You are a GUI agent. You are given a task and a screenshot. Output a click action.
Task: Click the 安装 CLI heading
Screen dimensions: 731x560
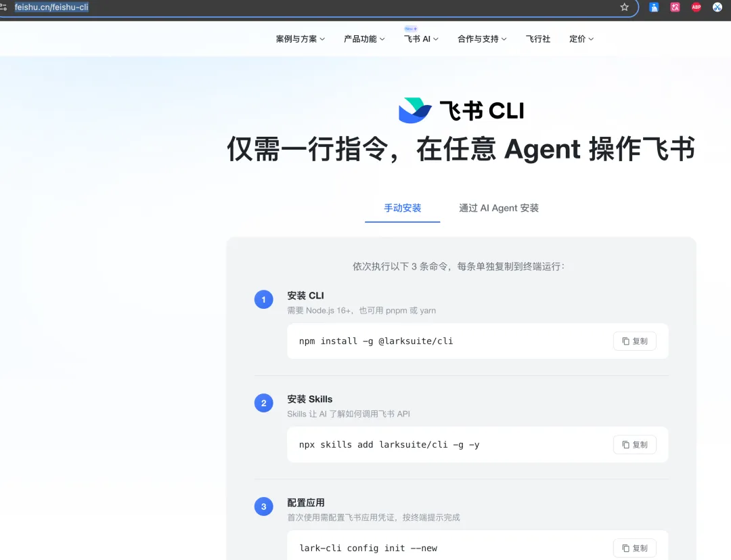point(305,296)
